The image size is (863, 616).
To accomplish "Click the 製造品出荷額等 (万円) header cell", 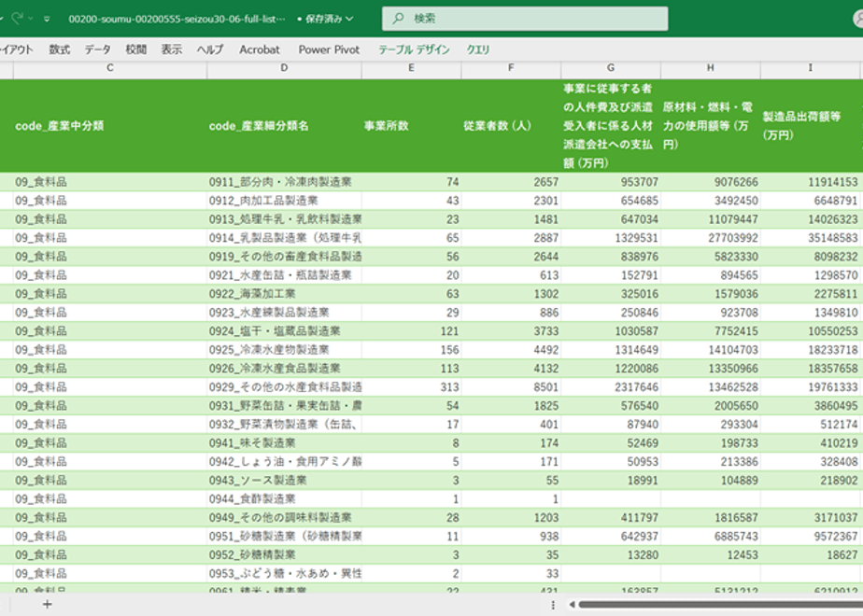I will tap(810, 126).
